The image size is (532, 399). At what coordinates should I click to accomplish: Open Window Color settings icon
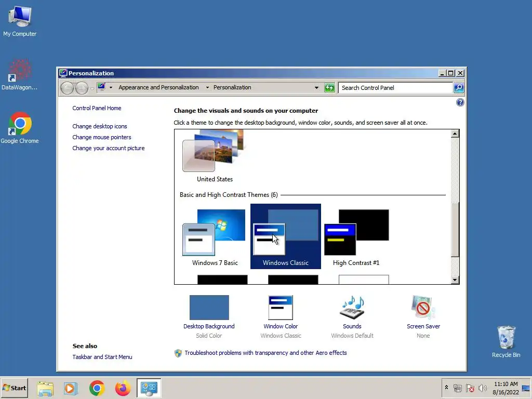(281, 308)
